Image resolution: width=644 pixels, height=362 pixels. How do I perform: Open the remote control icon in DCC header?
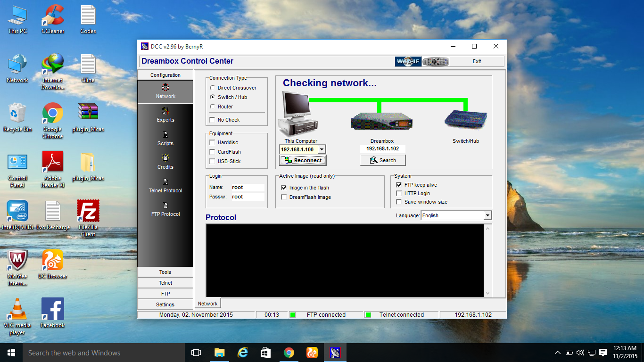pos(435,61)
